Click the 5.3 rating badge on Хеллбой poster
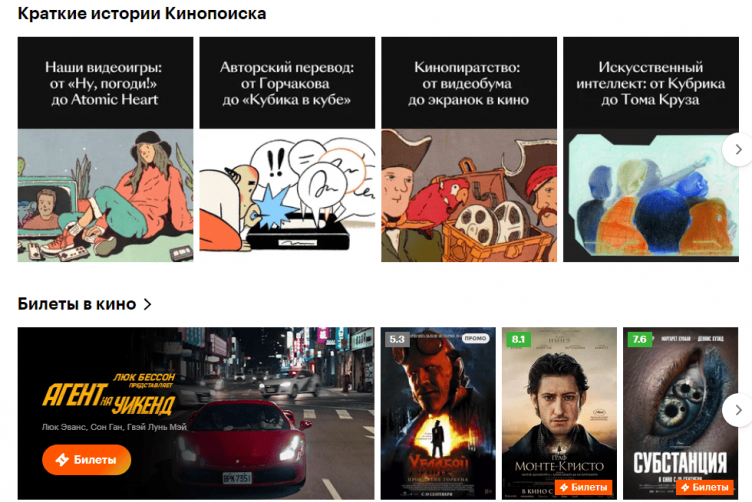Viewport: 752px width, 502px height. point(397,339)
